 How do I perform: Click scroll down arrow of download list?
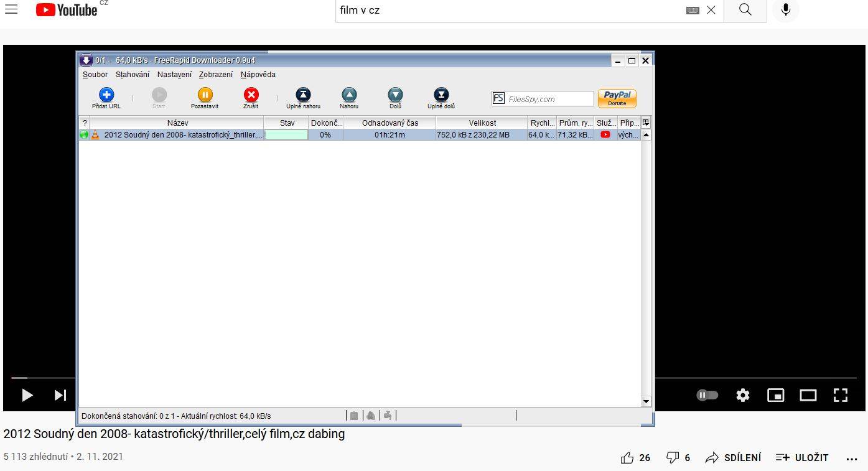point(646,402)
